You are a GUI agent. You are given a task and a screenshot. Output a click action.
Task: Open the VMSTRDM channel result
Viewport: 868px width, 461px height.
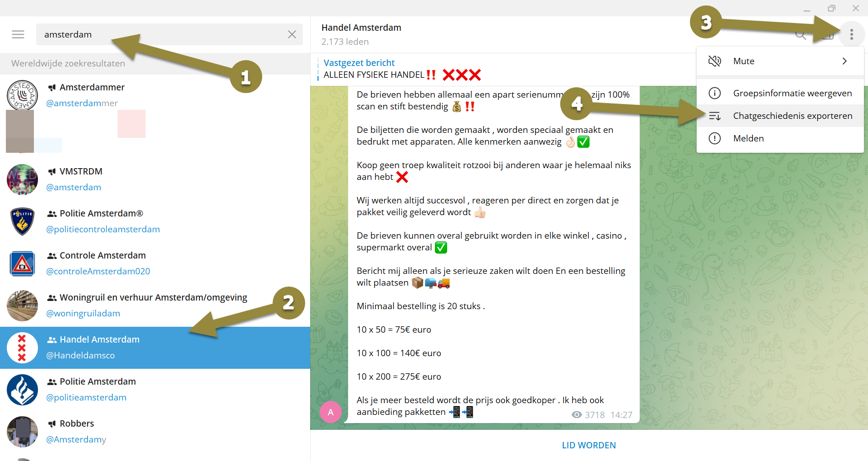(155, 179)
